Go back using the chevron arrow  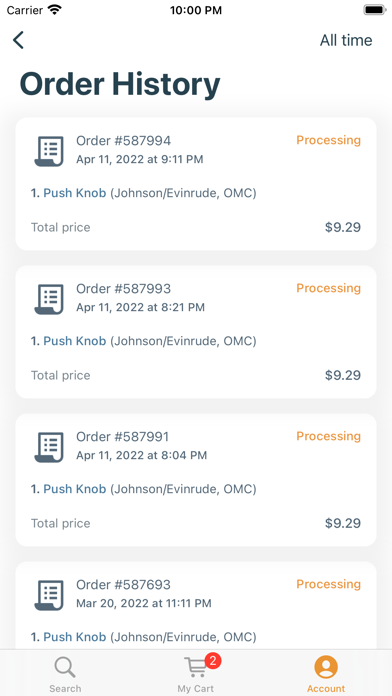point(18,40)
